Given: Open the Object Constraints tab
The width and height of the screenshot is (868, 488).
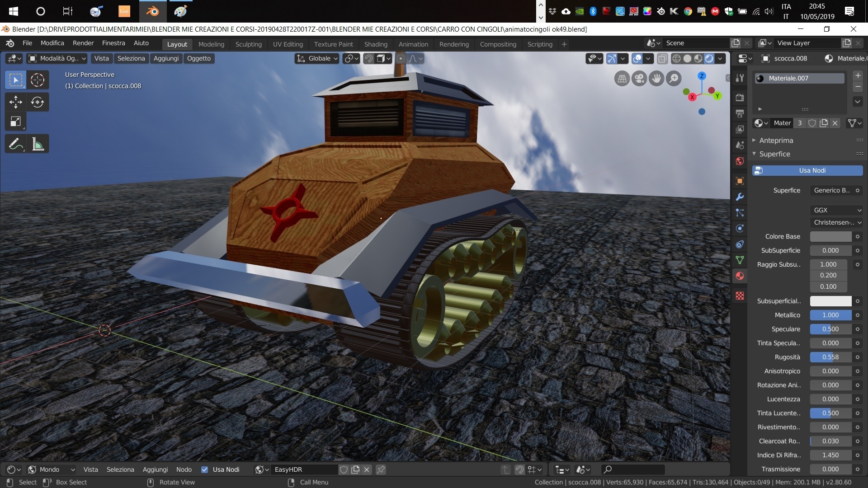Looking at the screenshot, I should 740,244.
